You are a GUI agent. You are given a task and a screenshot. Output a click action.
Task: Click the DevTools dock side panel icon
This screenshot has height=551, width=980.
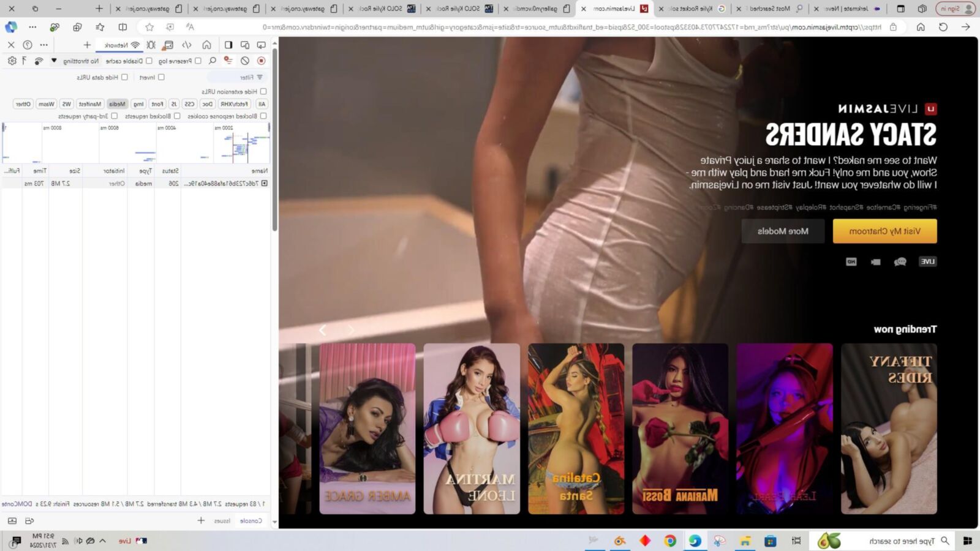[228, 45]
